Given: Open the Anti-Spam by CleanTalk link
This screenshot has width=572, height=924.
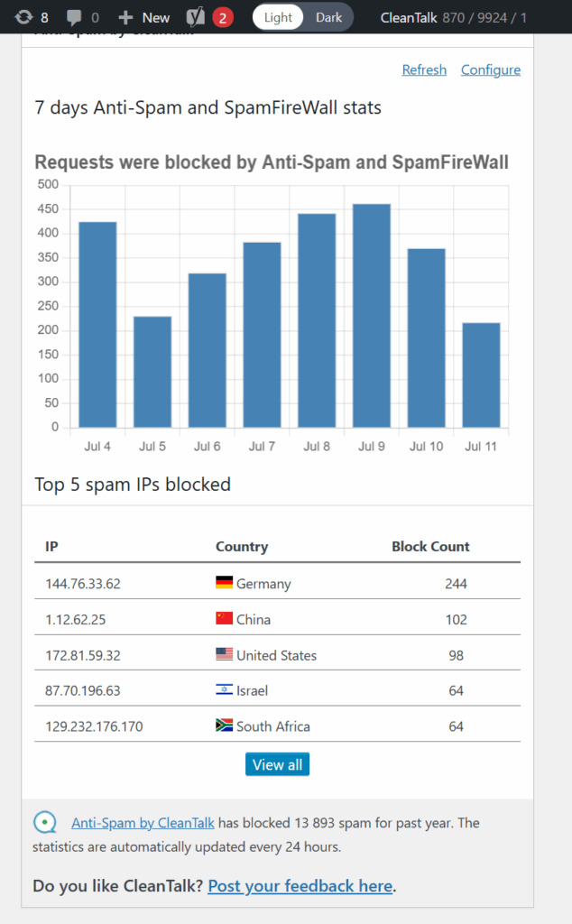Looking at the screenshot, I should (x=143, y=822).
